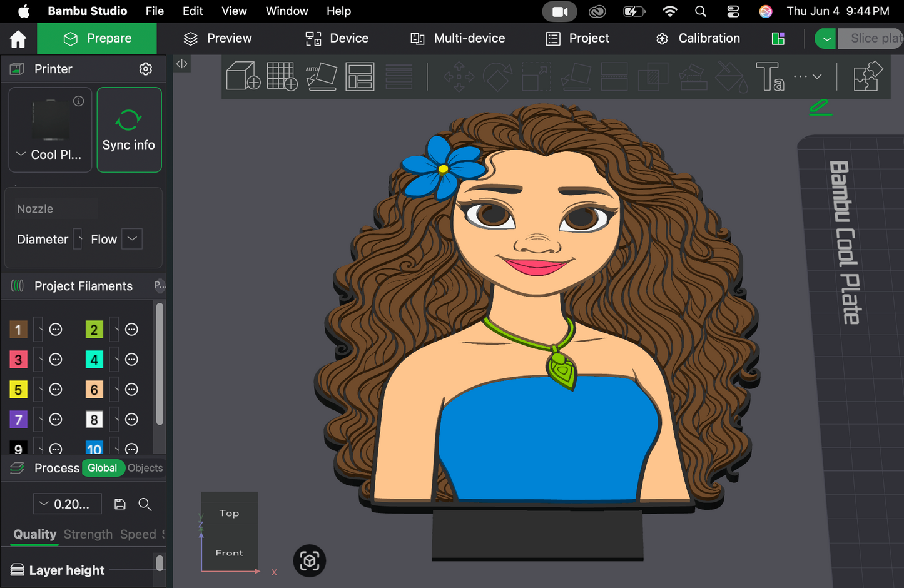This screenshot has width=904, height=588.
Task: Open the Project tab
Action: (577, 39)
